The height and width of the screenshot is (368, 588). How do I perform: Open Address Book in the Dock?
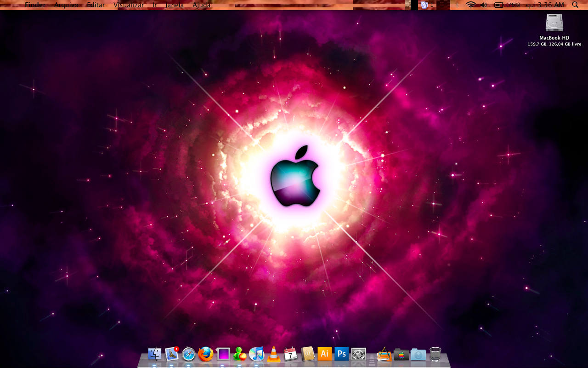click(x=307, y=354)
